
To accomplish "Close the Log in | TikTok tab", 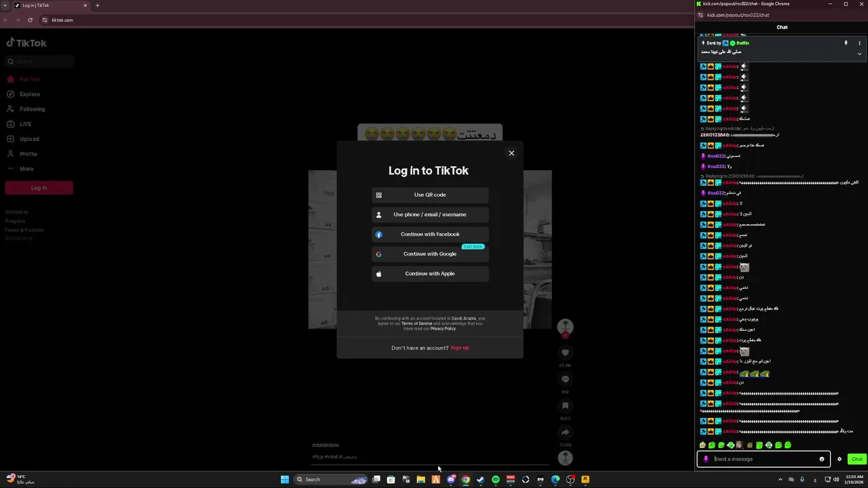I will point(85,5).
